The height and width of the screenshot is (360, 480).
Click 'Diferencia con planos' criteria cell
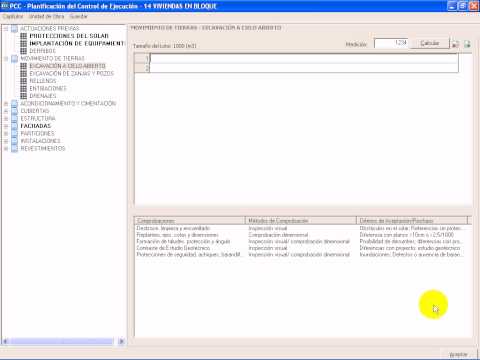point(407,235)
